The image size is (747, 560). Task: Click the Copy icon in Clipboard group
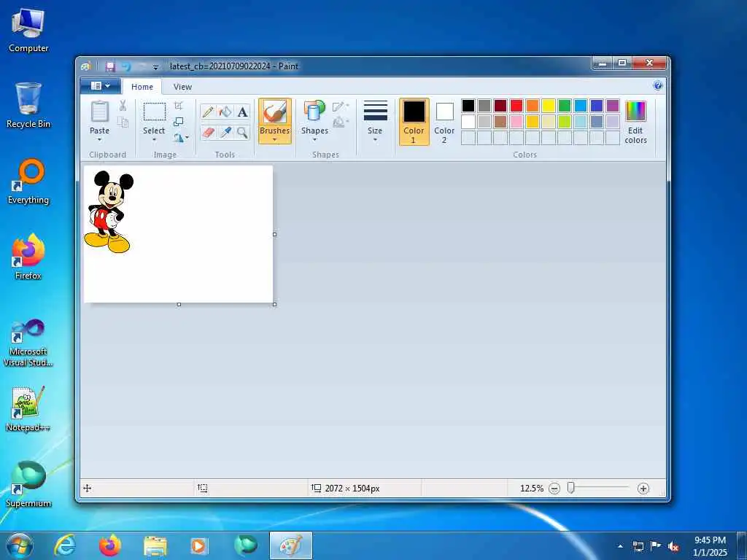123,122
